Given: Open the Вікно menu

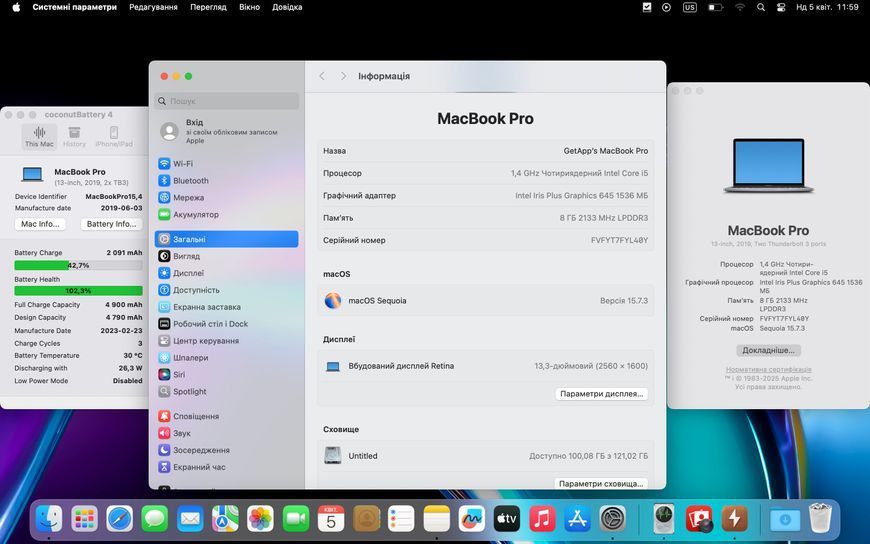Looking at the screenshot, I should pos(249,7).
